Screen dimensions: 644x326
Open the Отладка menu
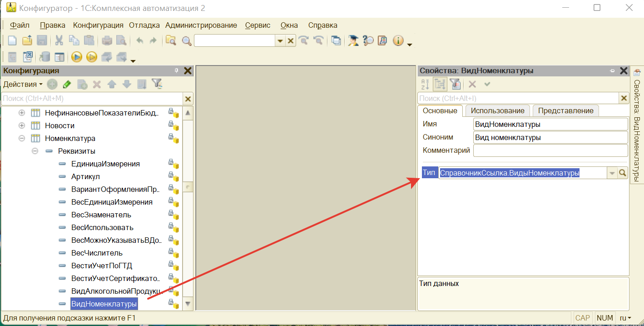[144, 25]
